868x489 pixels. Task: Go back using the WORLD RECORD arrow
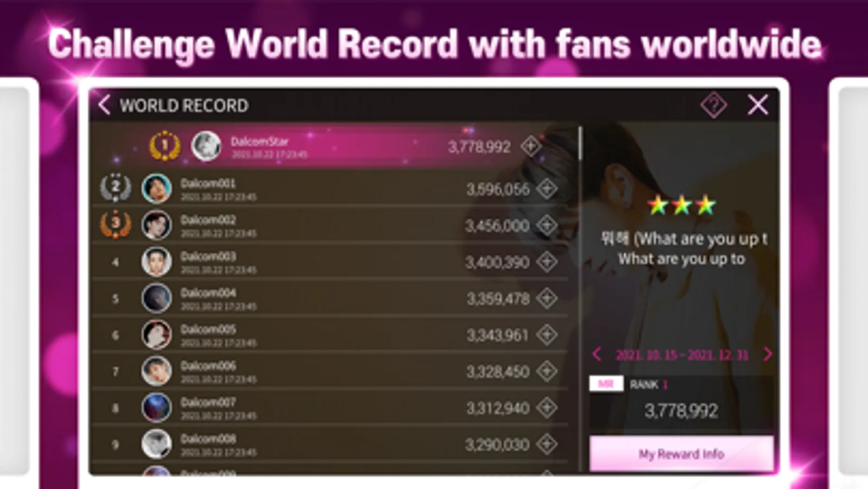(x=105, y=105)
